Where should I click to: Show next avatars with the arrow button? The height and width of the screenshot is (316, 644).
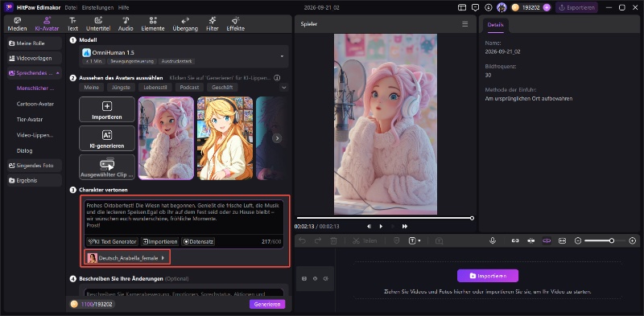pyautogui.click(x=277, y=138)
